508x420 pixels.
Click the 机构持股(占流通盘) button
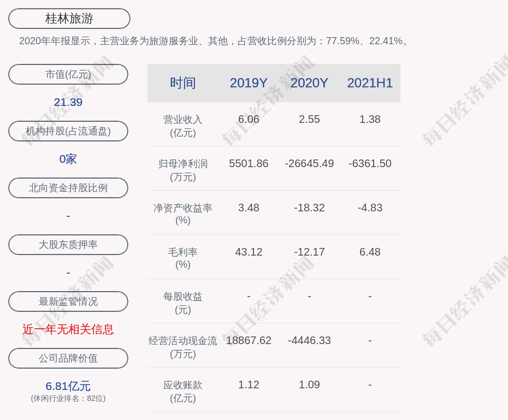click(68, 131)
